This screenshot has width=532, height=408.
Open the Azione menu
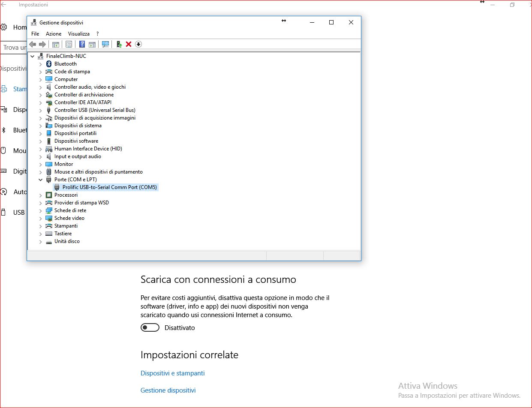(x=54, y=34)
